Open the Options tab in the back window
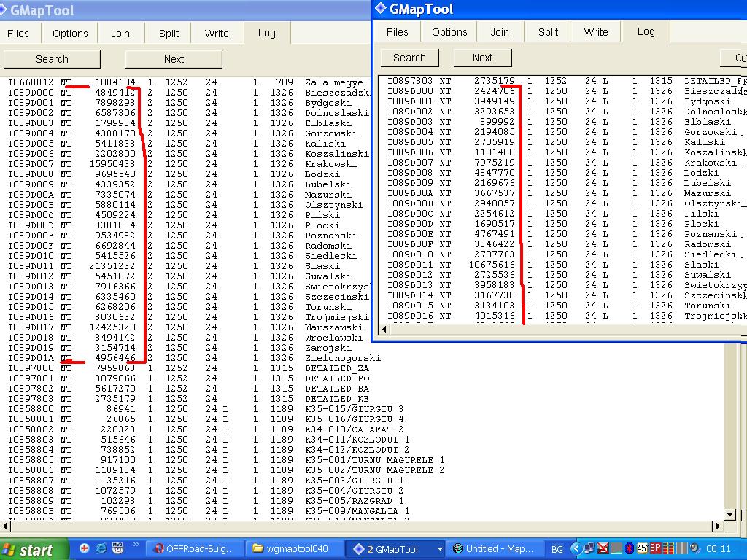The height and width of the screenshot is (560, 747). click(70, 34)
